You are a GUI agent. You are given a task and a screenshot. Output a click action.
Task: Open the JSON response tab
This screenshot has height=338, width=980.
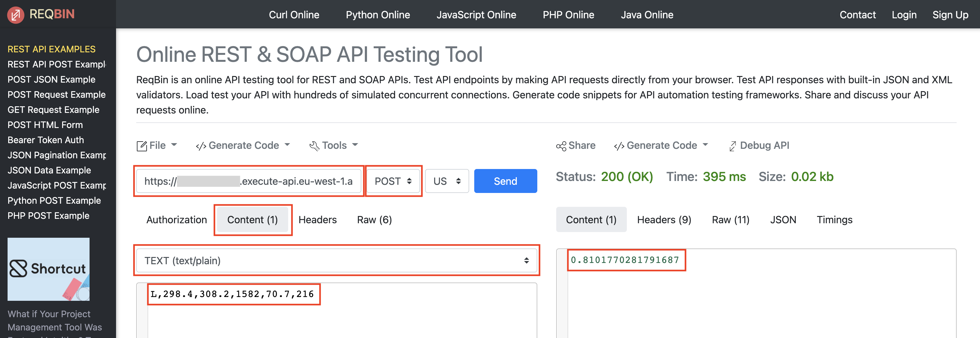pyautogui.click(x=783, y=219)
